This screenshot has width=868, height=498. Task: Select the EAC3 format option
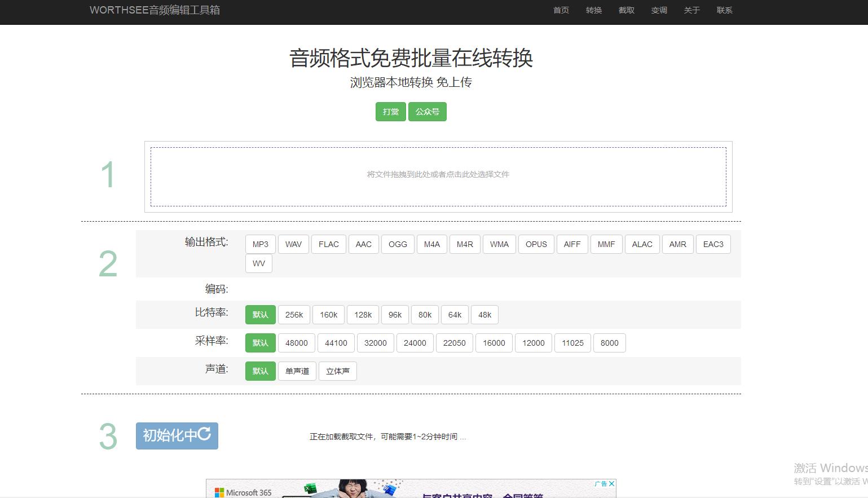click(x=713, y=244)
